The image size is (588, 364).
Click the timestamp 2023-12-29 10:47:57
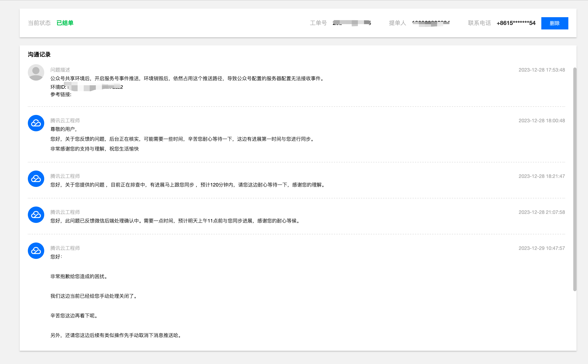[x=542, y=248]
